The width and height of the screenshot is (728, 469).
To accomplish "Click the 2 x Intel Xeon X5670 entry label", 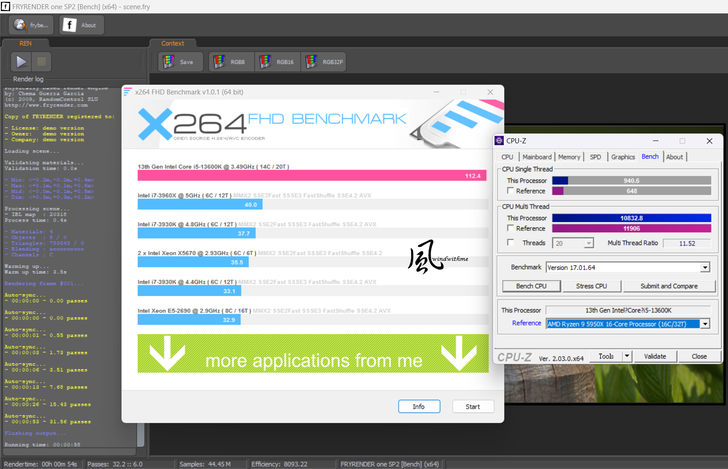I will pyautogui.click(x=197, y=253).
